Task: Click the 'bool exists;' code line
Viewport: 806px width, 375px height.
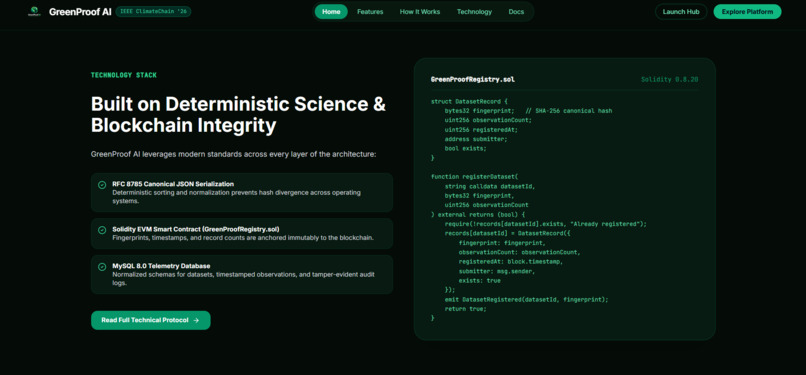Action: (x=466, y=148)
